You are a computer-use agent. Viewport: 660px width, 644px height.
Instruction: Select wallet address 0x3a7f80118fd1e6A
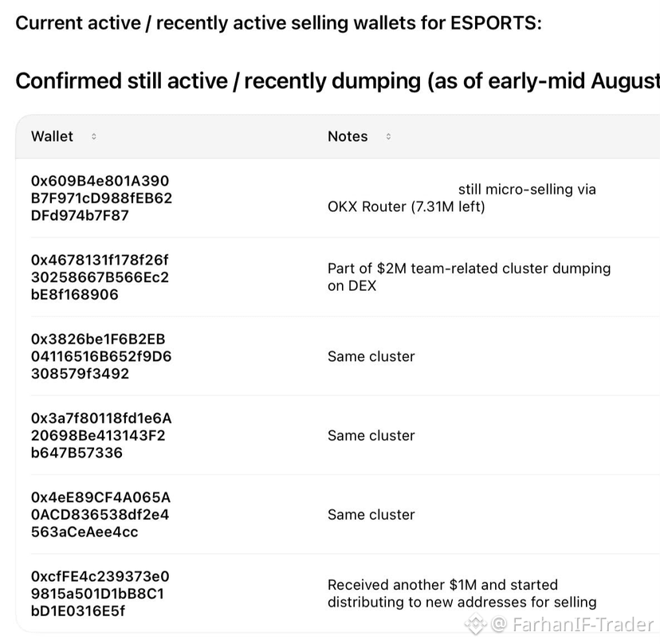click(101, 436)
